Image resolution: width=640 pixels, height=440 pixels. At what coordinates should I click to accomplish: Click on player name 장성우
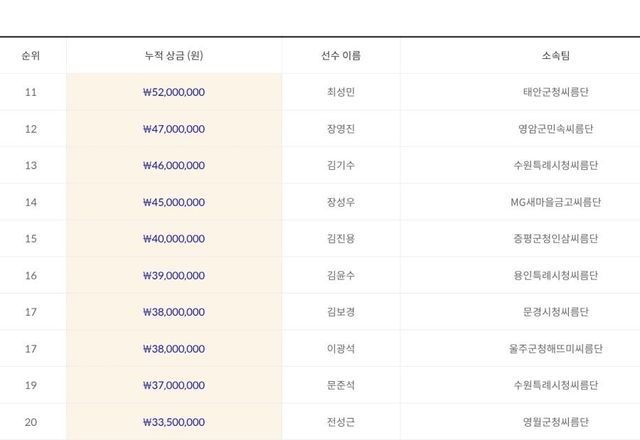[x=341, y=202]
